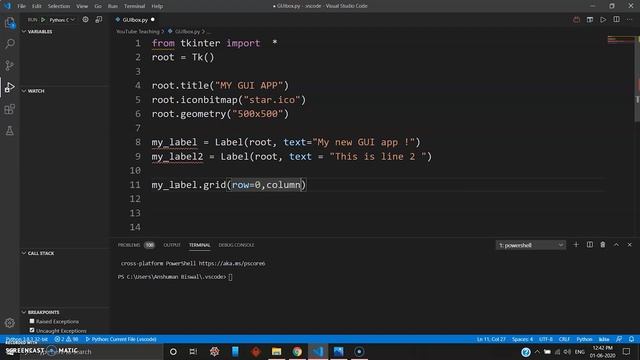Change language mode via Python status item
The width and height of the screenshot is (640, 360).
point(584,339)
